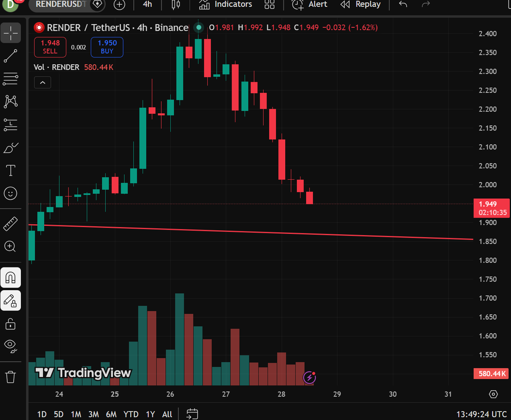Open the emoji icons tool

pyautogui.click(x=11, y=193)
